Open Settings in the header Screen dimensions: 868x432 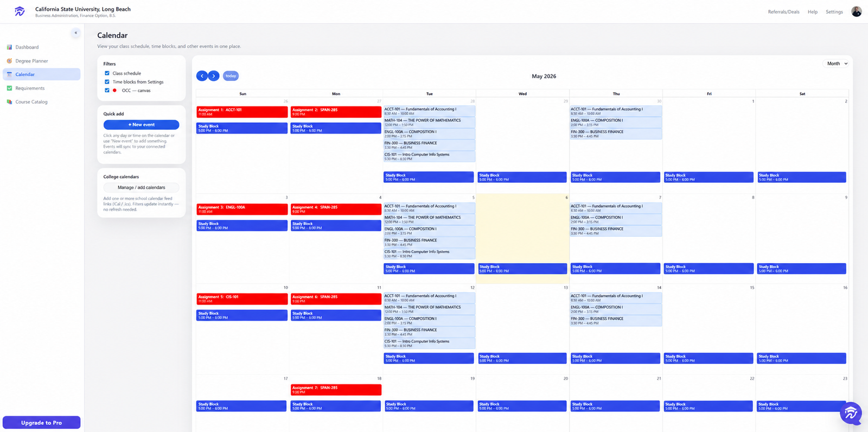834,12
